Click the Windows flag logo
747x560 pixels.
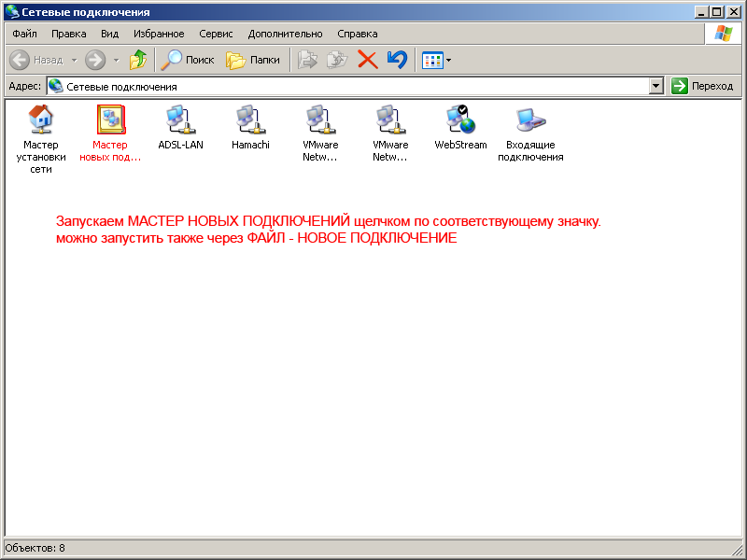point(723,34)
